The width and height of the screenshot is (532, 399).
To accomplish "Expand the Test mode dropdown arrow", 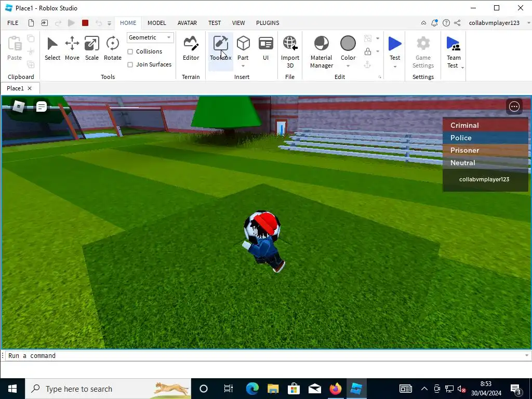I will pyautogui.click(x=395, y=66).
